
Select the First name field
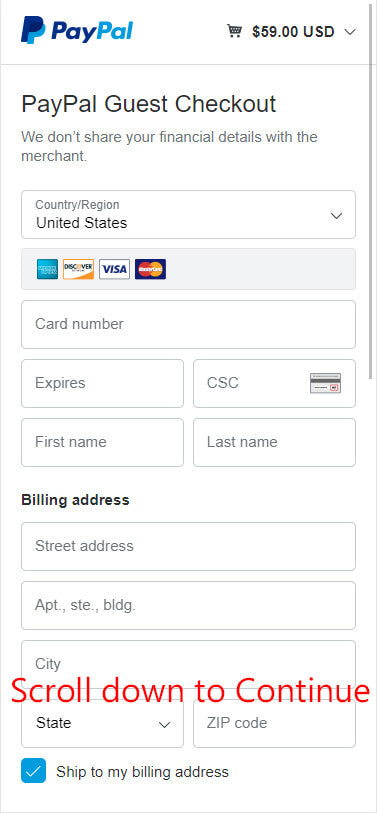pyautogui.click(x=102, y=443)
